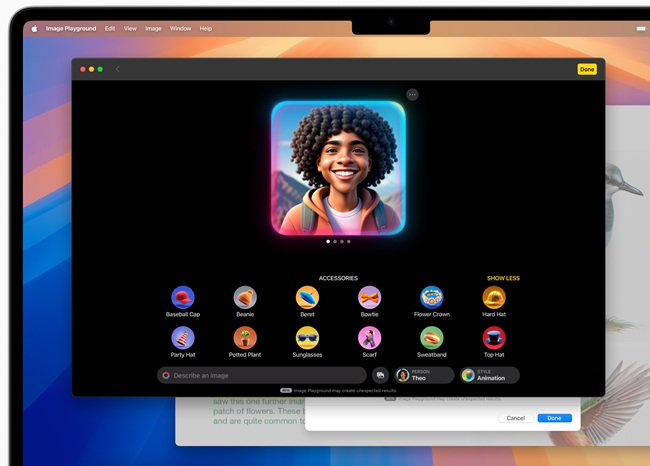Pick the Scarf accessory icon
The image size is (650, 466).
tap(369, 338)
